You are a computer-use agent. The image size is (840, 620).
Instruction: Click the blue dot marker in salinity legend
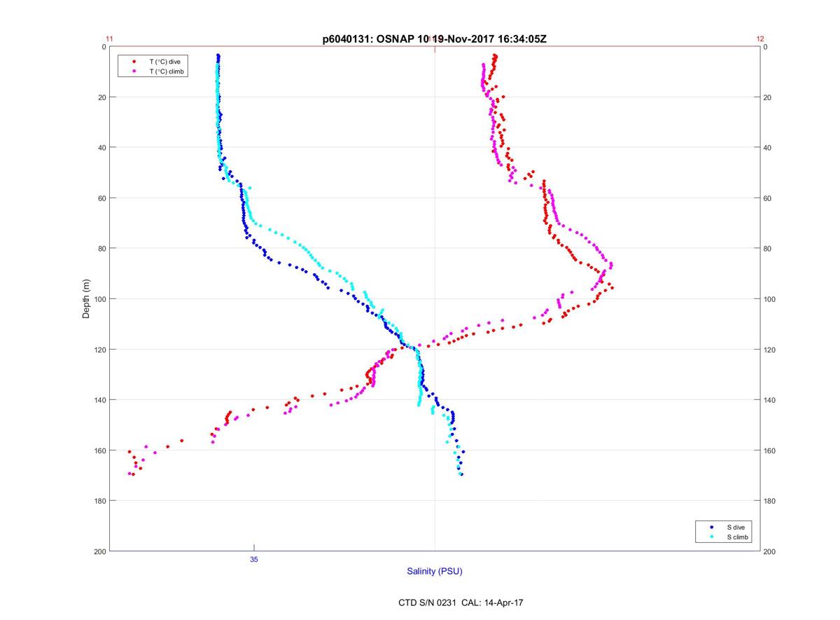pos(711,527)
